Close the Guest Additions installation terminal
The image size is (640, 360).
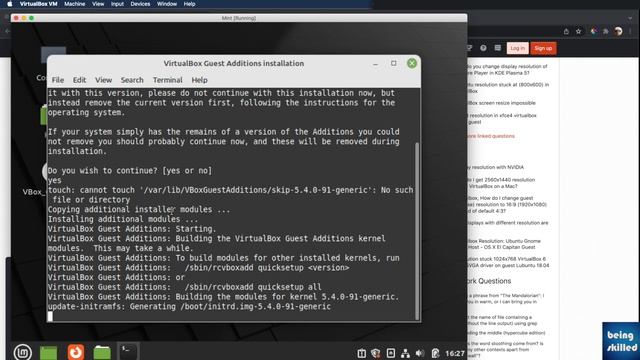[412, 63]
